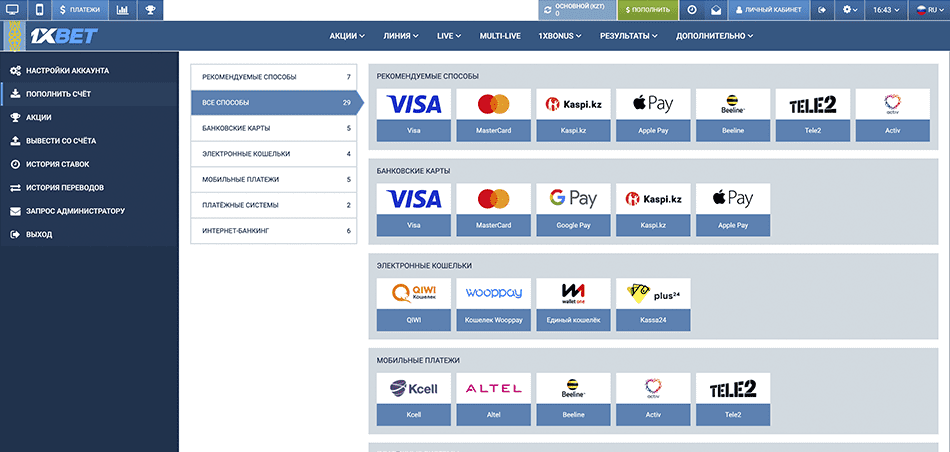Image resolution: width=950 pixels, height=452 pixels.
Task: Click Выход in the sidebar
Action: click(90, 234)
